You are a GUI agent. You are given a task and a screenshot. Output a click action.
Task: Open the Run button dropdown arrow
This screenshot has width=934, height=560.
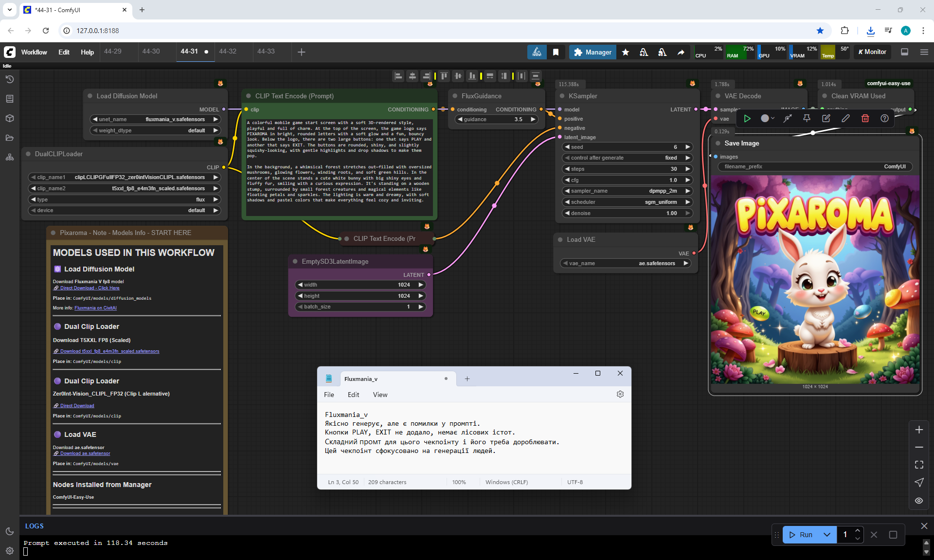coord(827,535)
